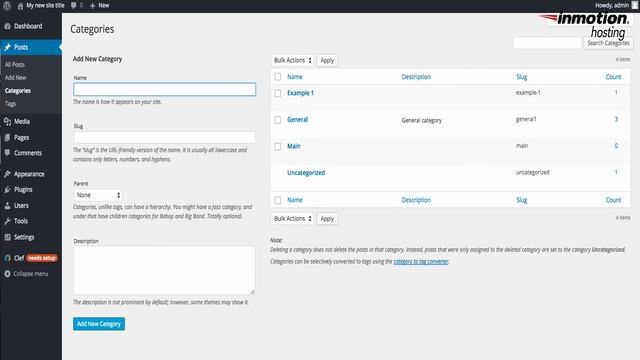
Task: Click the Add New Category button
Action: click(99, 324)
